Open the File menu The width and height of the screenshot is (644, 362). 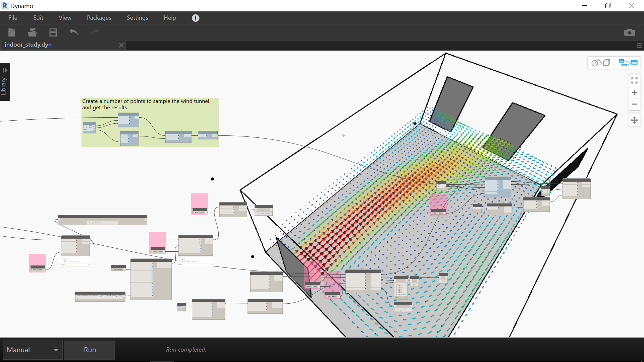pyautogui.click(x=13, y=18)
